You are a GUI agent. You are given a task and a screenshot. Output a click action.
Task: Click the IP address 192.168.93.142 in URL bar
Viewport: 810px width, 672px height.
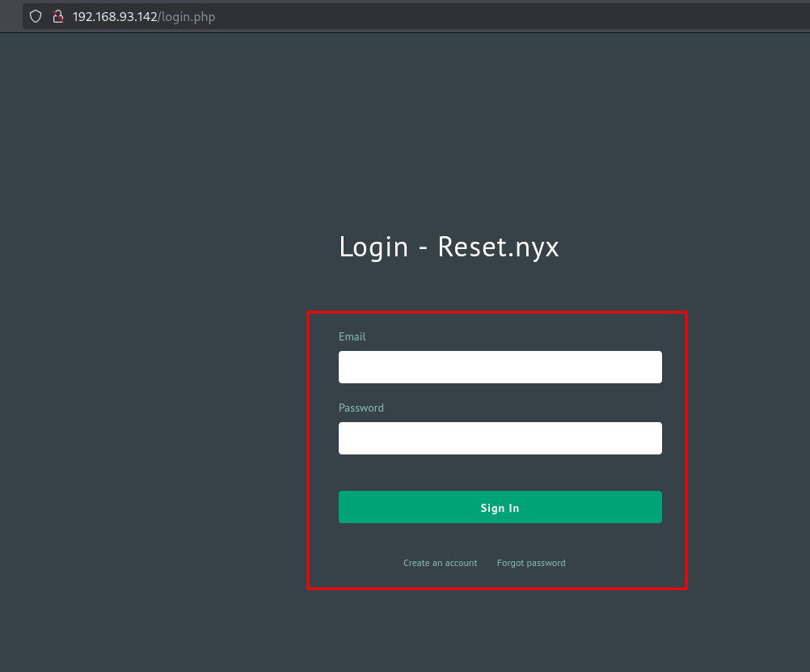click(x=114, y=16)
